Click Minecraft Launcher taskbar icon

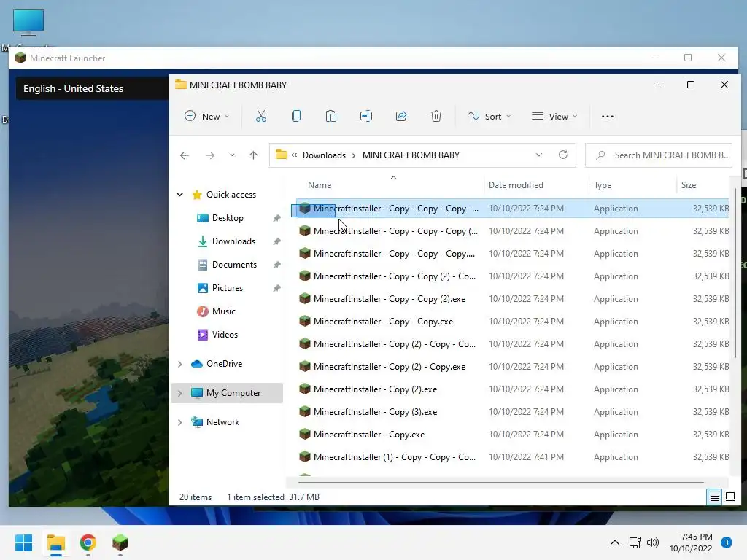coord(120,542)
